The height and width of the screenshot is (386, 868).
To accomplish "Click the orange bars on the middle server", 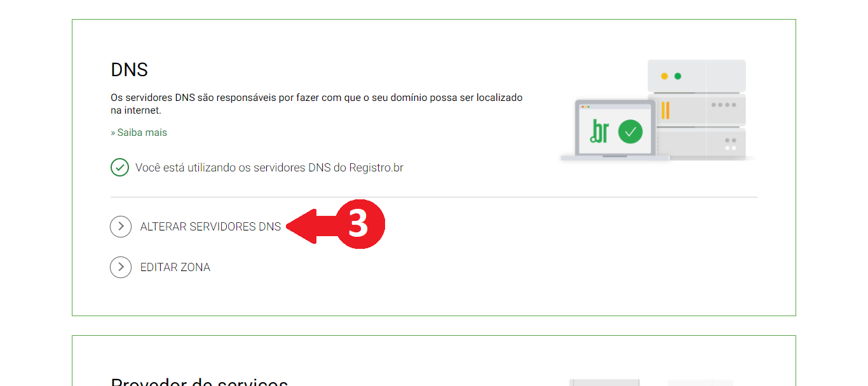I will tap(665, 110).
